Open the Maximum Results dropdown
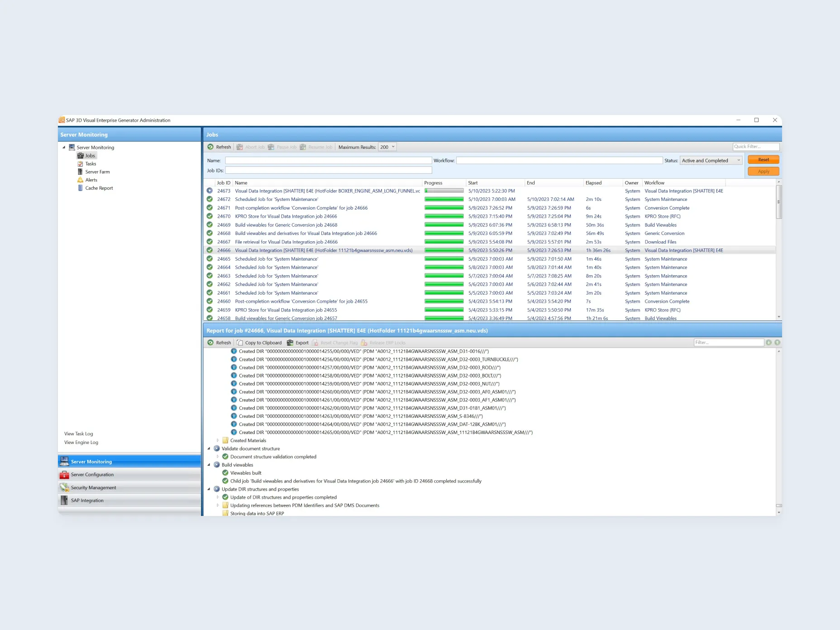 tap(387, 147)
